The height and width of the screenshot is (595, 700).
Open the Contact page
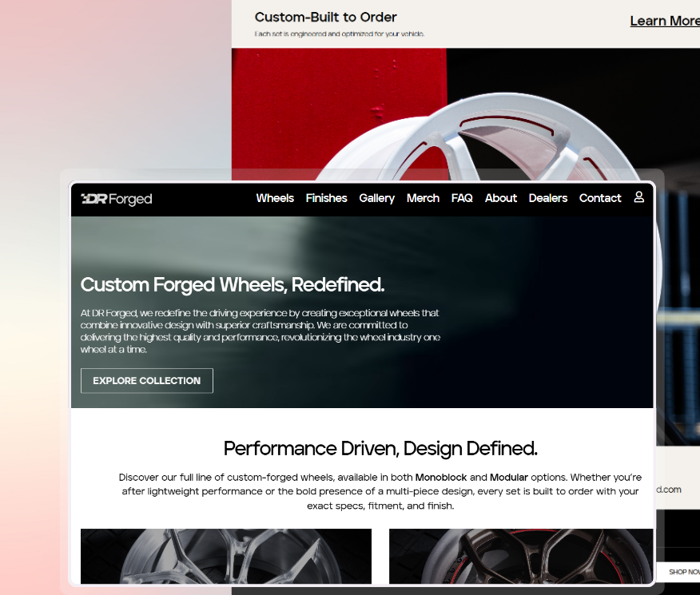coord(600,198)
